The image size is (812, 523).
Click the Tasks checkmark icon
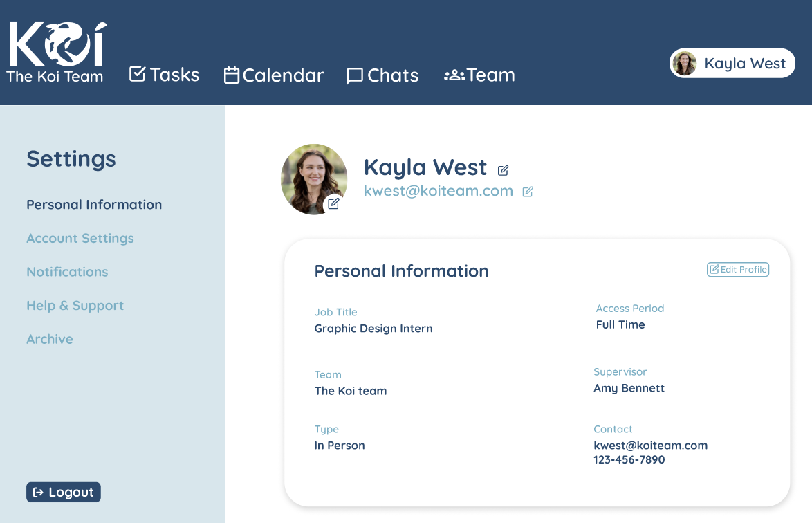click(138, 74)
